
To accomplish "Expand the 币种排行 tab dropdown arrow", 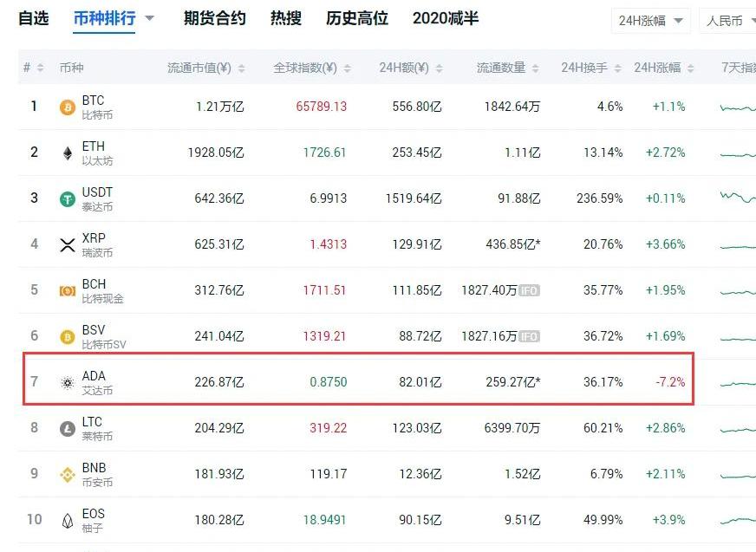I will tap(149, 18).
